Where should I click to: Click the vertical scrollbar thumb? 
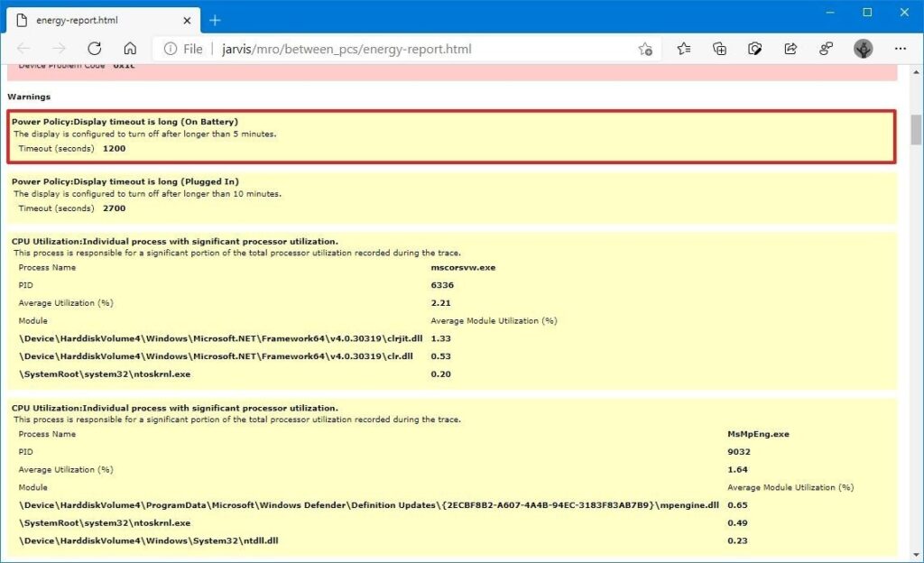[x=916, y=130]
